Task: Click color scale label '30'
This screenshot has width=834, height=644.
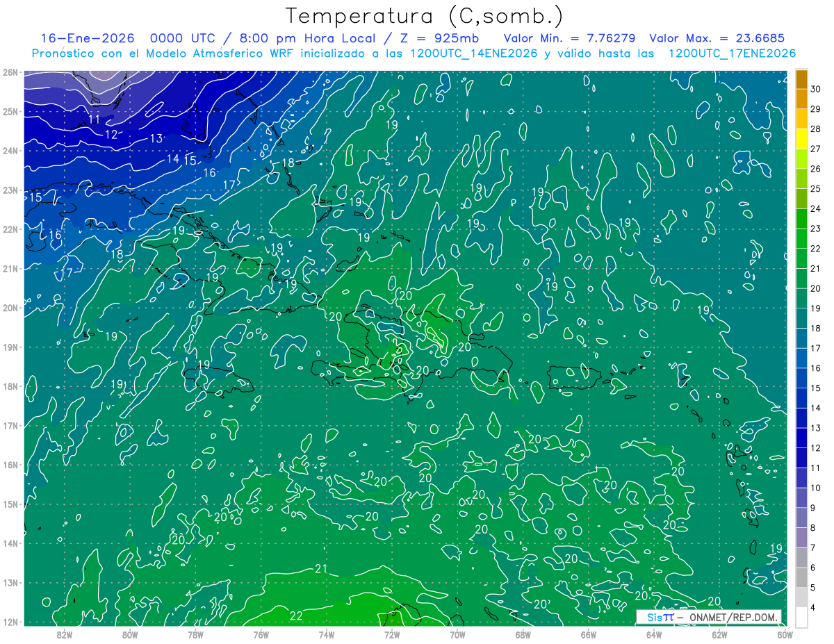Action: (x=816, y=89)
